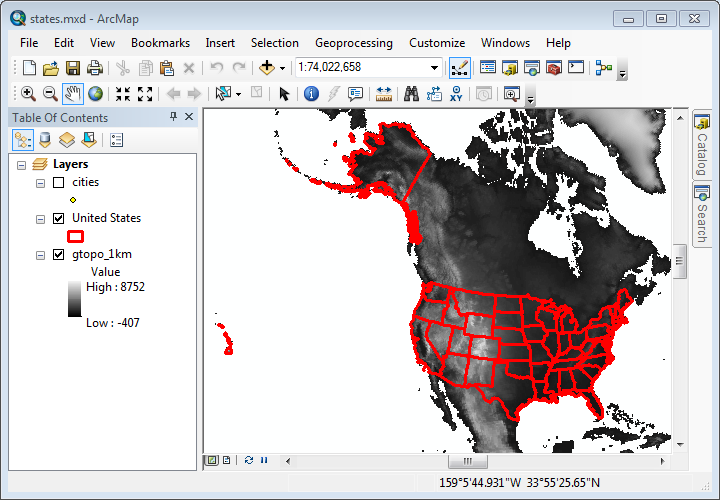Activate the Identify info tool
Image resolution: width=720 pixels, height=500 pixels.
[x=311, y=94]
